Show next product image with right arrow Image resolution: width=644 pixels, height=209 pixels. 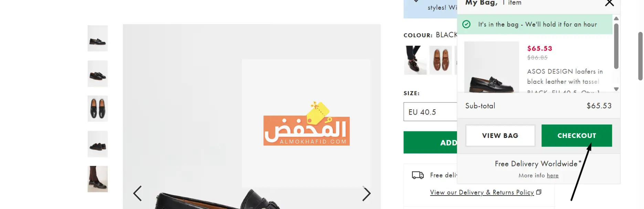click(366, 193)
